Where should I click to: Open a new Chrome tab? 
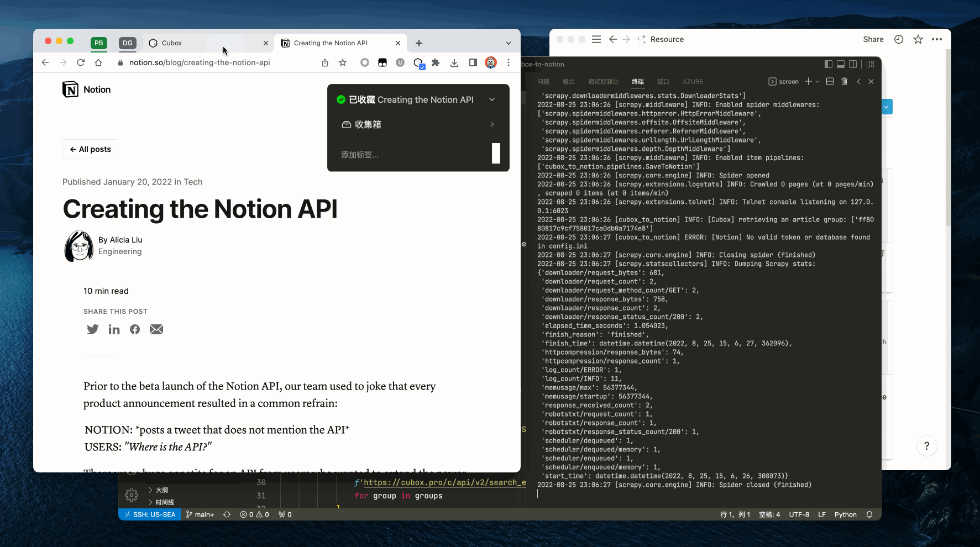[x=419, y=43]
